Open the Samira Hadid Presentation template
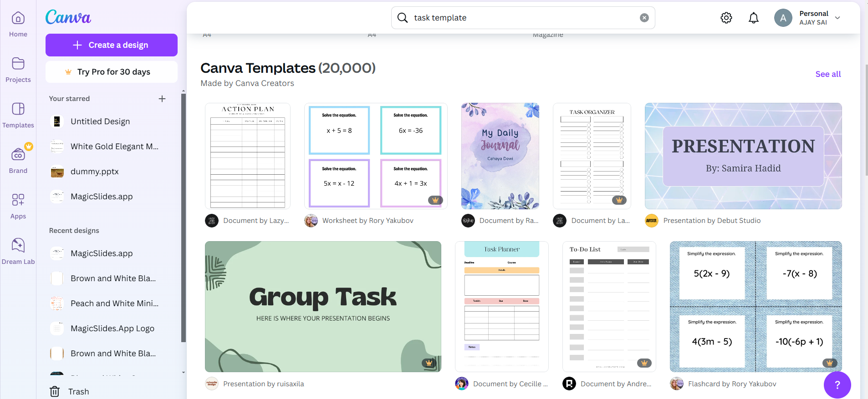The width and height of the screenshot is (868, 399). [743, 156]
